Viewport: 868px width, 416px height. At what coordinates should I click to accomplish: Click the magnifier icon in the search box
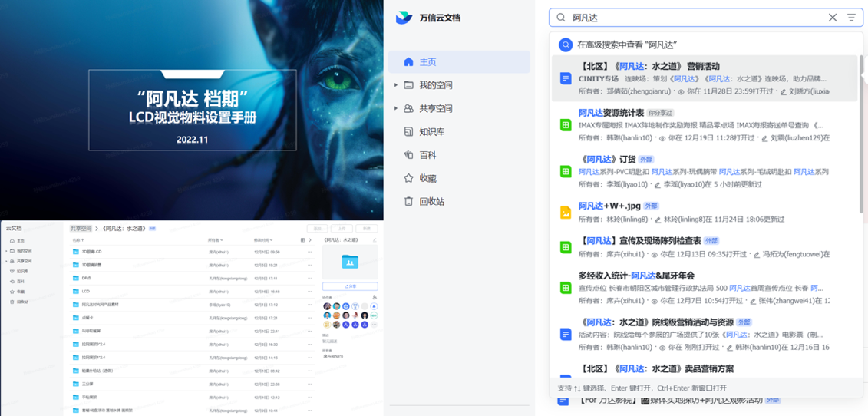point(561,18)
